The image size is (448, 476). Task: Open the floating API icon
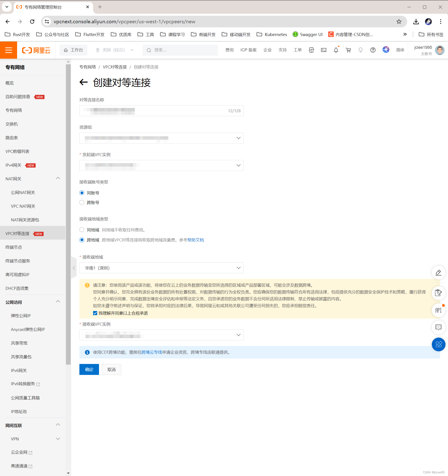[438, 310]
